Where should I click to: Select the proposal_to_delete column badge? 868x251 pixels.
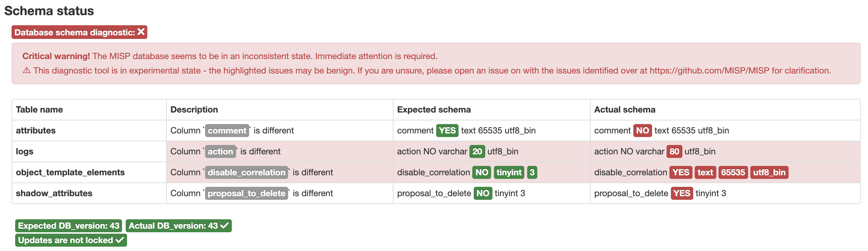point(247,193)
